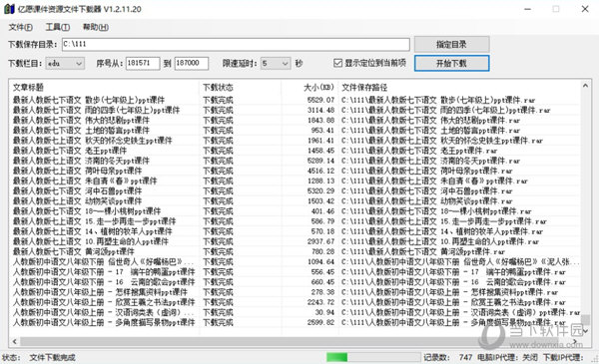This screenshot has height=364, width=599.
Task: Open the 工具(T) menu
Action: click(57, 27)
